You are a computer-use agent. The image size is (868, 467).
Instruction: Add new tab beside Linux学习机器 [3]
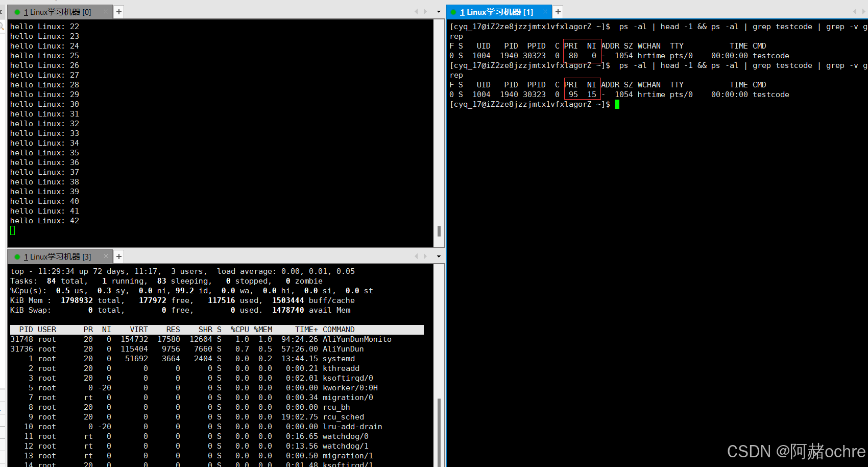119,256
